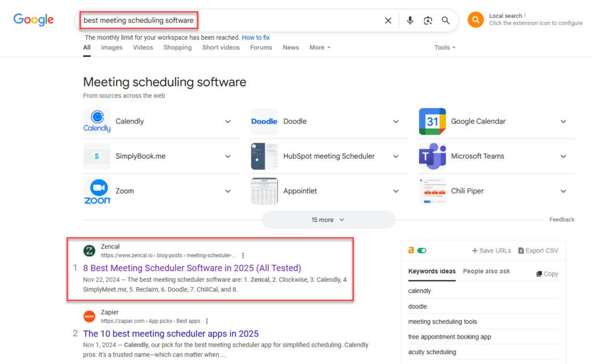Open the Zencal favicon
This screenshot has width=592, height=364.
(x=90, y=250)
